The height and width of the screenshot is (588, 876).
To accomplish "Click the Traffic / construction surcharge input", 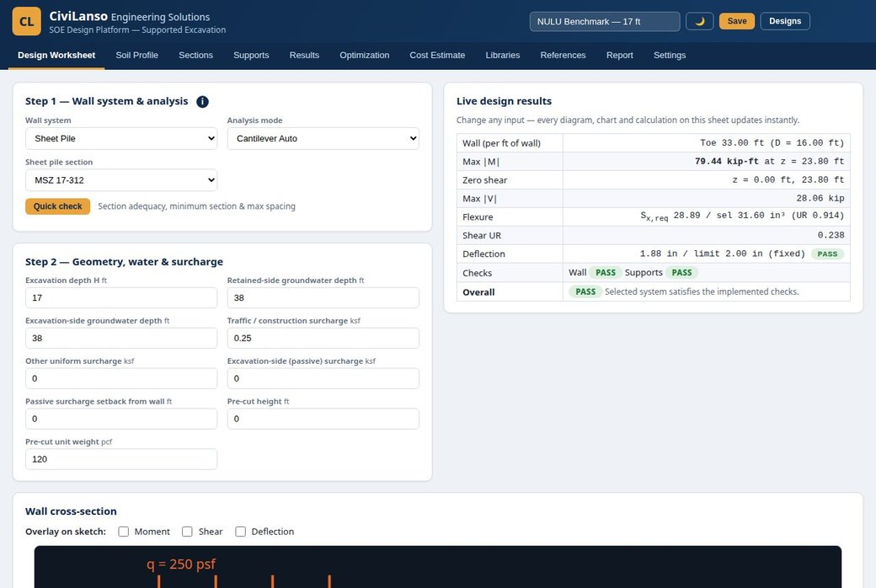I will tap(323, 338).
